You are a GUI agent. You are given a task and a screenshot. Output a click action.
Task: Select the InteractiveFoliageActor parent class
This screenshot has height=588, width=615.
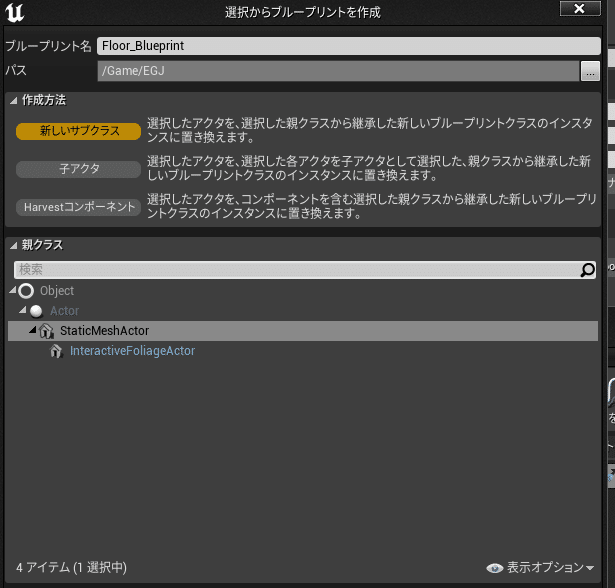303,351
